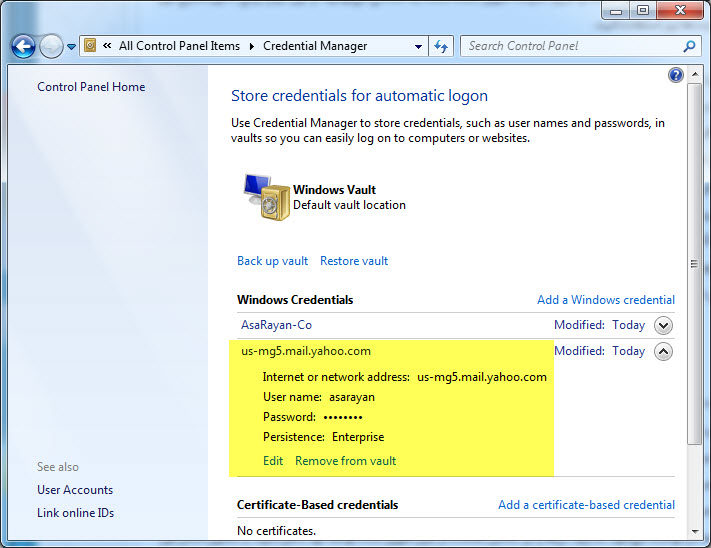Screen dimensions: 711x548
Task: Click the Back up vault link
Action: click(272, 261)
